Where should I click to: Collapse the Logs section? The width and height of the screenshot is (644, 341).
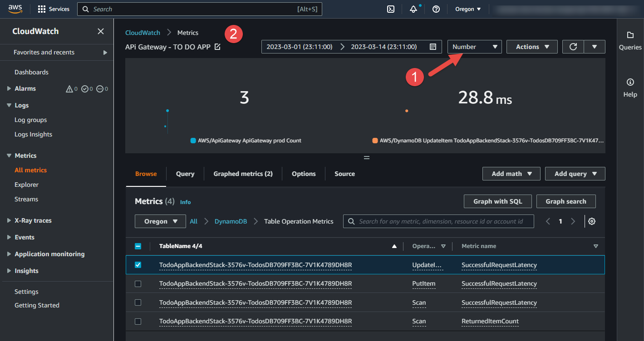pyautogui.click(x=9, y=105)
